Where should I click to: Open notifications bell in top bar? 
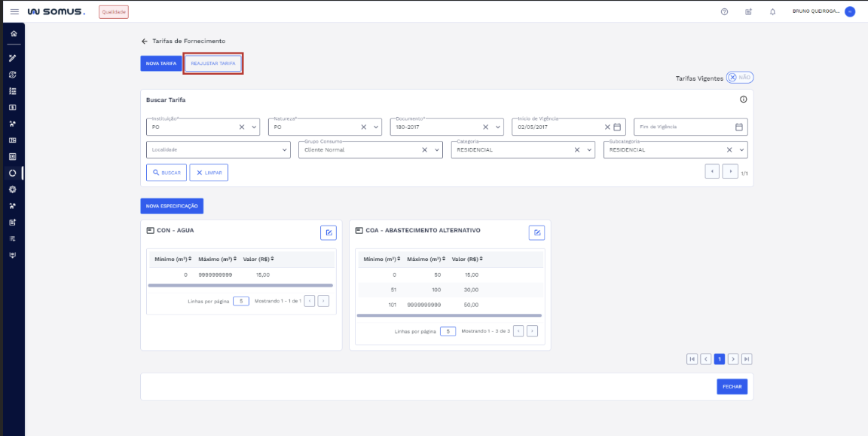click(772, 12)
